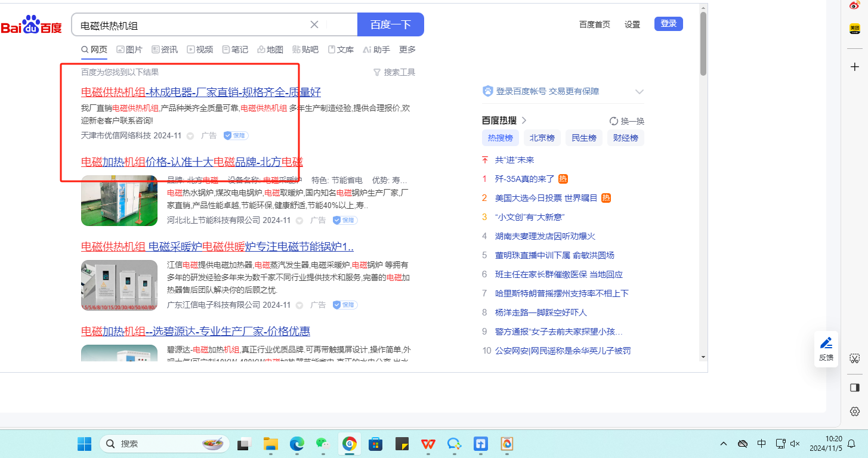Open the 歼-35A真的来了 hot search link
Viewport: 868px width, 458px height.
tap(524, 178)
